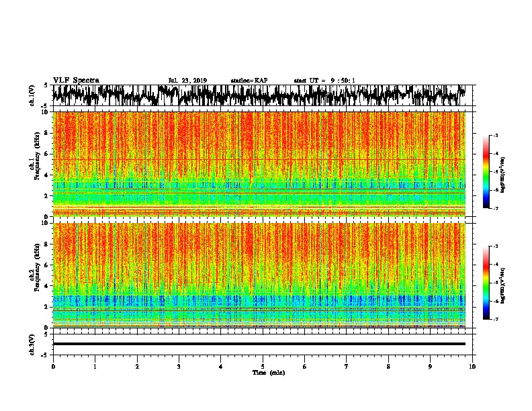Viewport: 532px width, 411px height.
Task: Click the "2" tick on ch.1 frequency axis
Action: (x=46, y=196)
